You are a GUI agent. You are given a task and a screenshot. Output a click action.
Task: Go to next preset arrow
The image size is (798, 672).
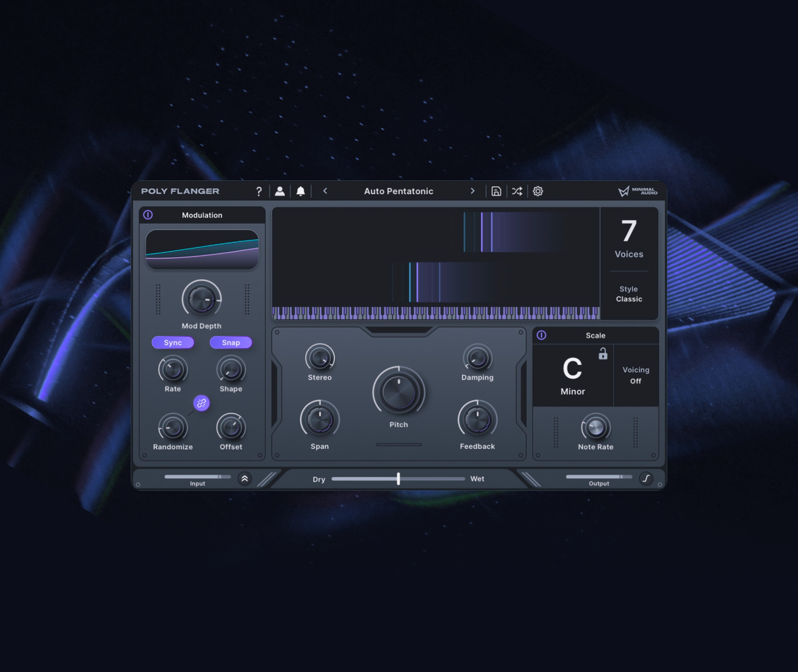(x=473, y=191)
